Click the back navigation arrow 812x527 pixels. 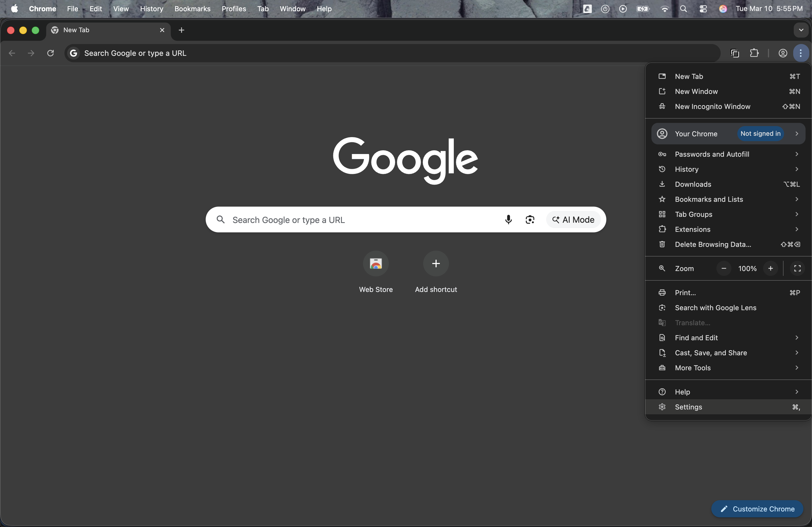[x=12, y=53]
